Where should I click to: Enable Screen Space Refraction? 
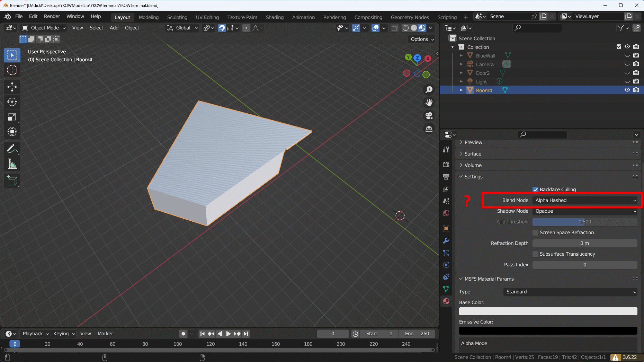click(535, 232)
